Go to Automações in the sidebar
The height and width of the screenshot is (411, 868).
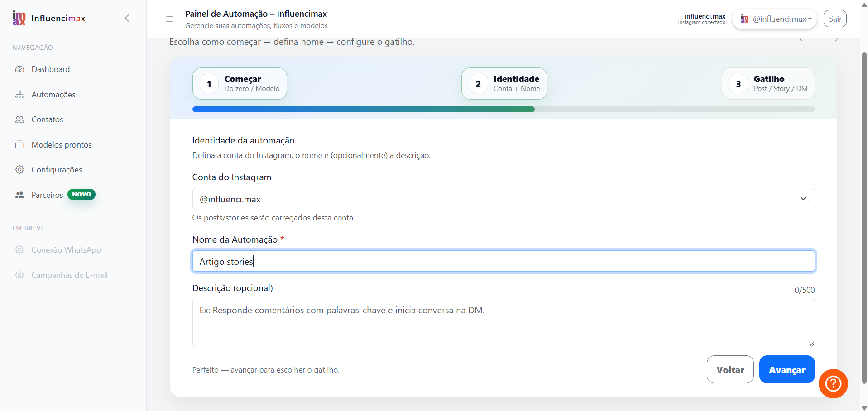tap(73, 95)
